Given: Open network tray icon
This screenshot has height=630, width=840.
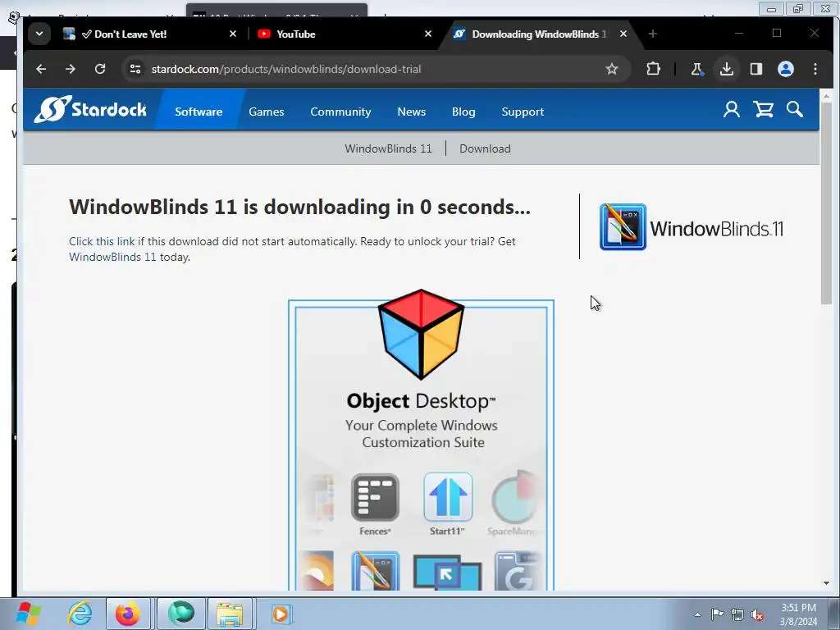Looking at the screenshot, I should [737, 614].
